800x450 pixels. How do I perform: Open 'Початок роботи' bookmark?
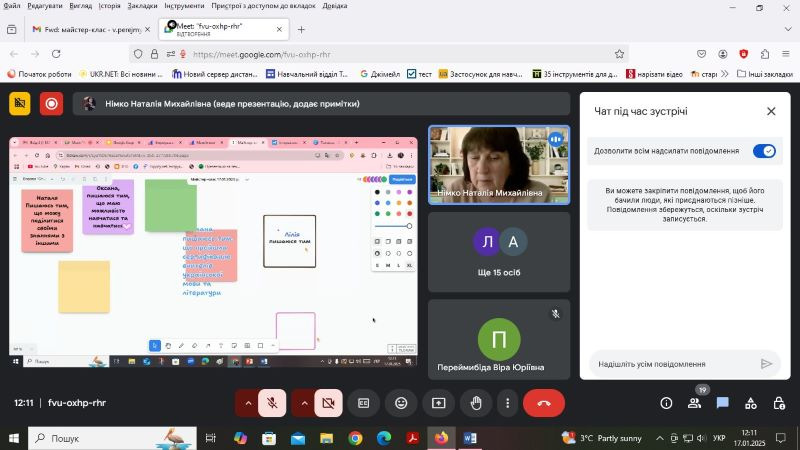point(39,74)
